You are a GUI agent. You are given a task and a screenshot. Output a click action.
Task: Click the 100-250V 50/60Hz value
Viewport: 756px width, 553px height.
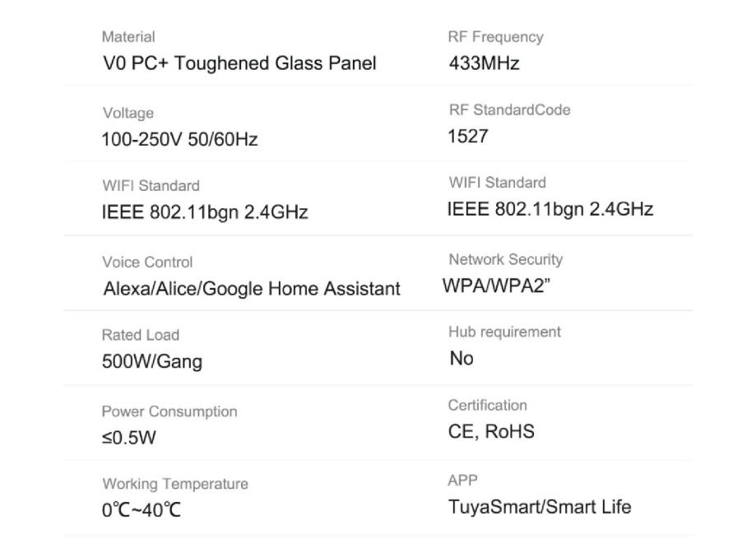pos(179,139)
